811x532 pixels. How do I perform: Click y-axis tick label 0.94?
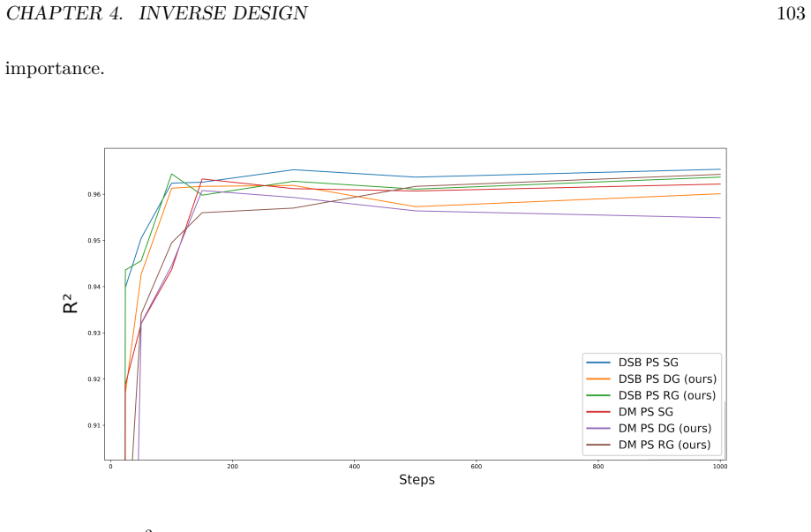(x=94, y=287)
